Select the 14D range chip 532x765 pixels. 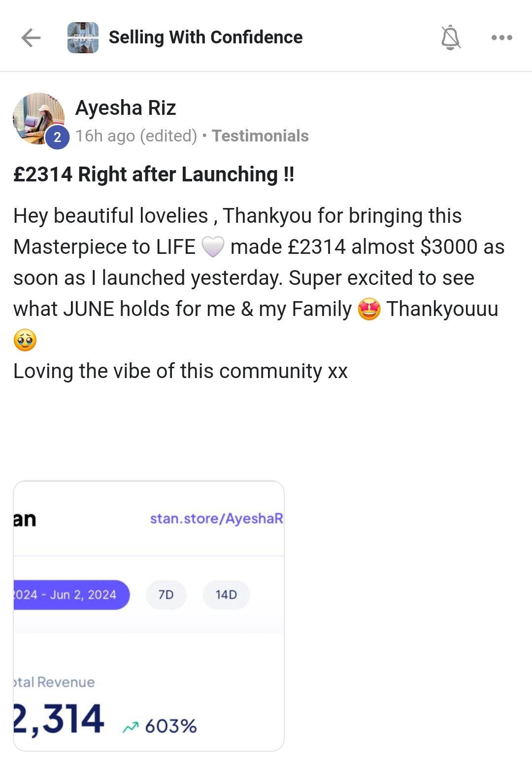[x=226, y=595]
